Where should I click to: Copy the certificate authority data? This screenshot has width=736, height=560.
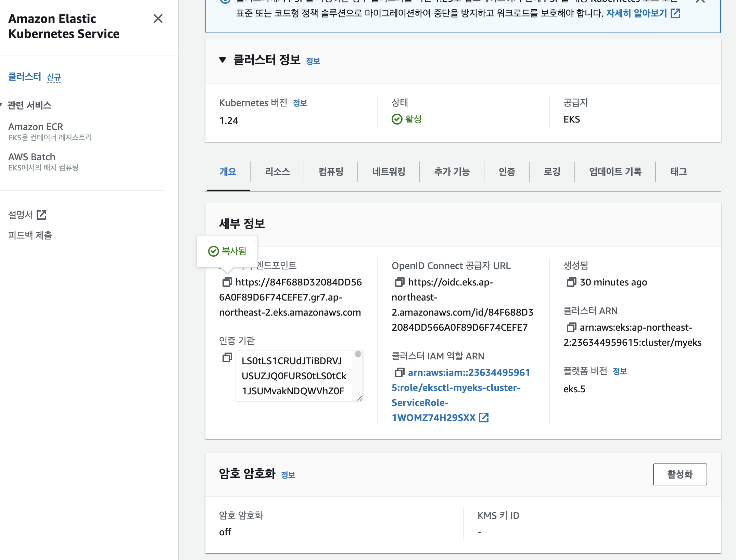pos(227,358)
